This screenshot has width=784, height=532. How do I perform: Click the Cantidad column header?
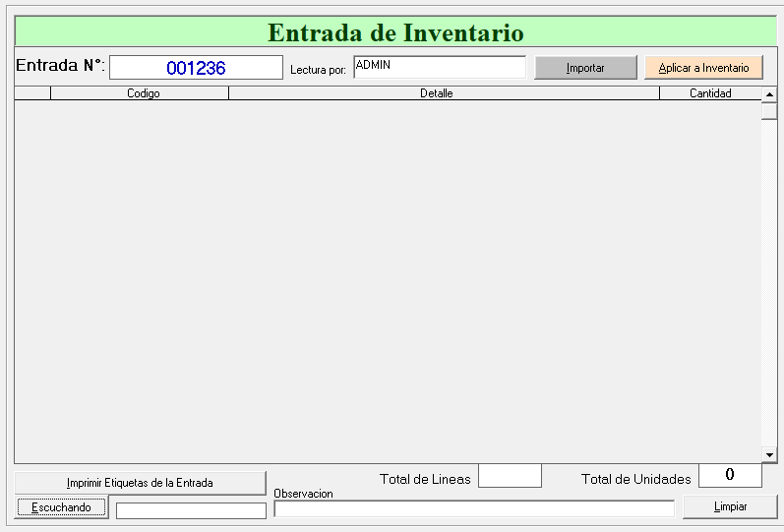[x=710, y=93]
